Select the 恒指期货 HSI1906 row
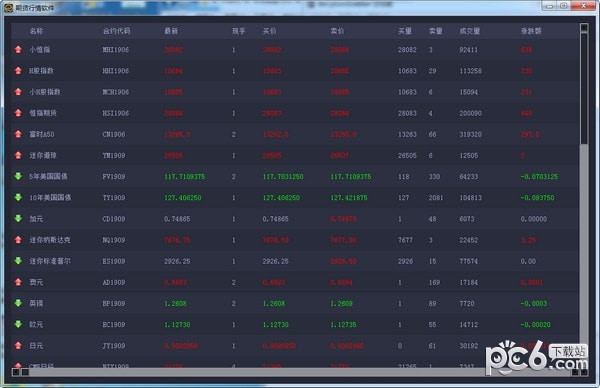 click(295, 113)
